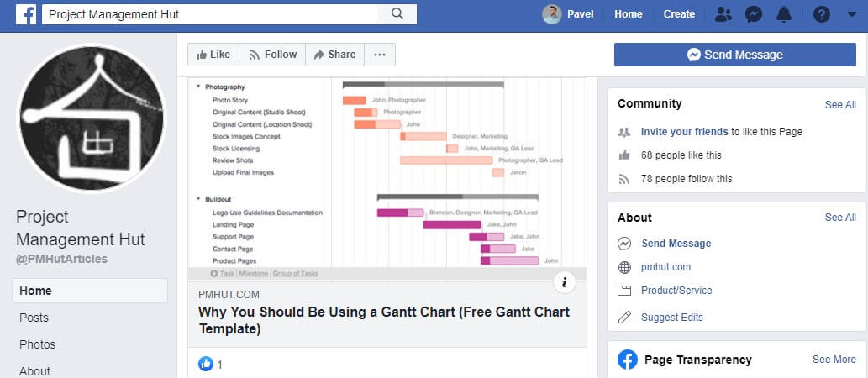This screenshot has width=868, height=378.
Task: Click Pavel's profile avatar
Action: tap(552, 14)
